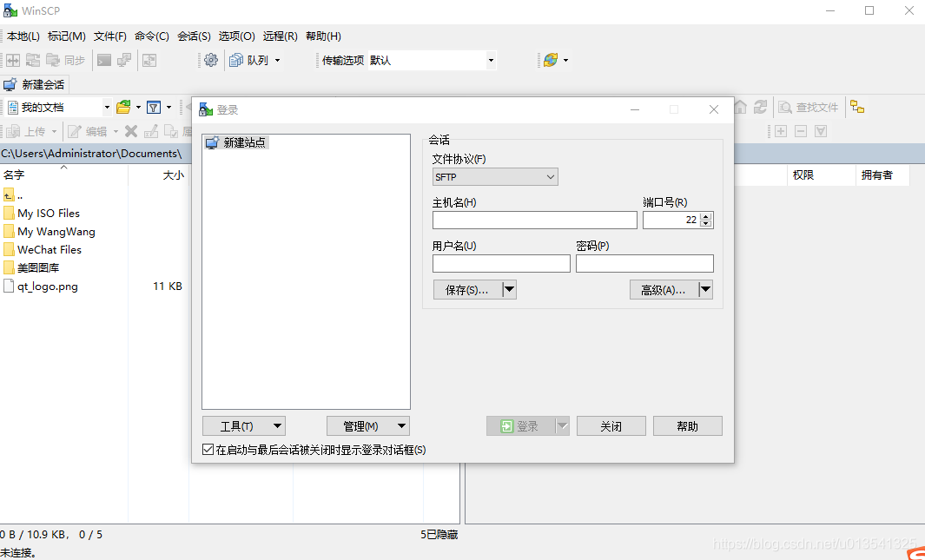Open preferences via the gear icon
This screenshot has width=925, height=560.
click(210, 60)
